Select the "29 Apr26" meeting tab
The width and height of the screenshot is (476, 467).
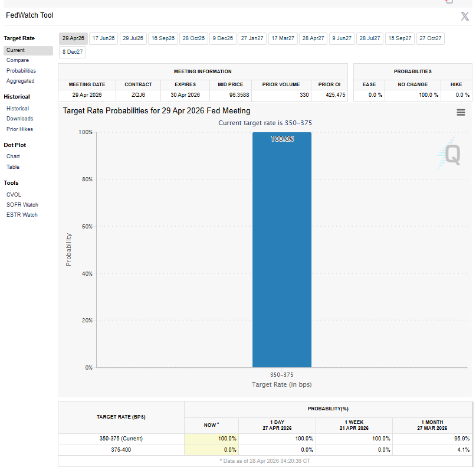pyautogui.click(x=73, y=38)
